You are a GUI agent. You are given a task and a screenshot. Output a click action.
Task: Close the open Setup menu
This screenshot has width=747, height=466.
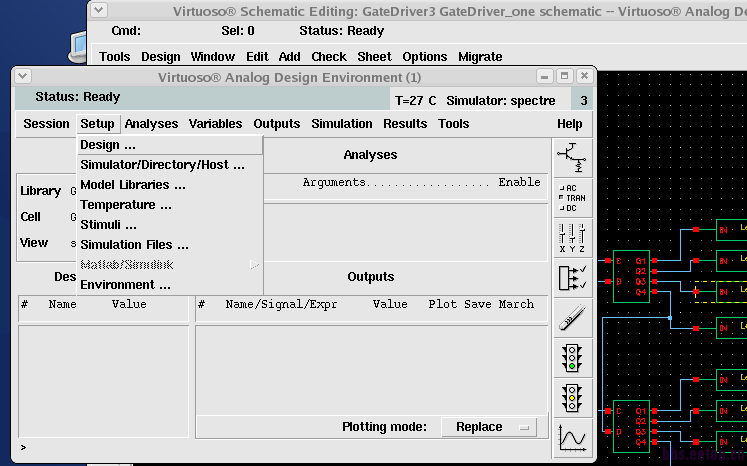98,124
